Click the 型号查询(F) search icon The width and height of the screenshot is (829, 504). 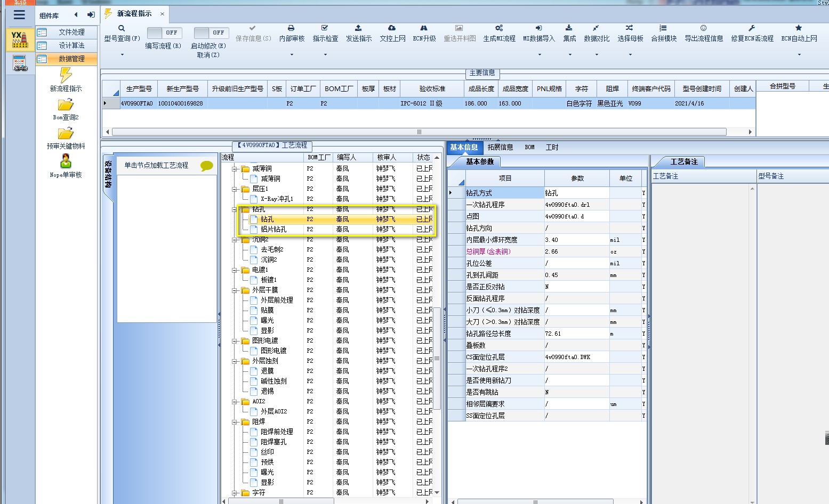(x=122, y=28)
